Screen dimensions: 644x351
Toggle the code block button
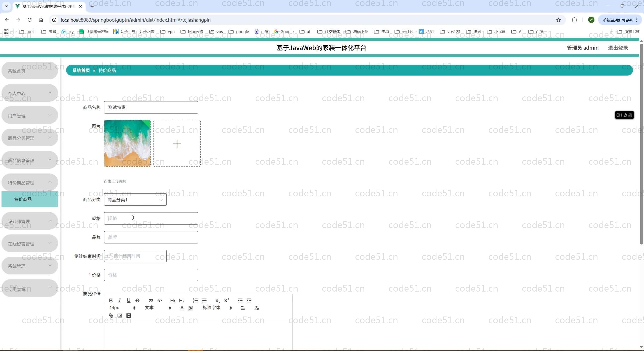point(160,300)
